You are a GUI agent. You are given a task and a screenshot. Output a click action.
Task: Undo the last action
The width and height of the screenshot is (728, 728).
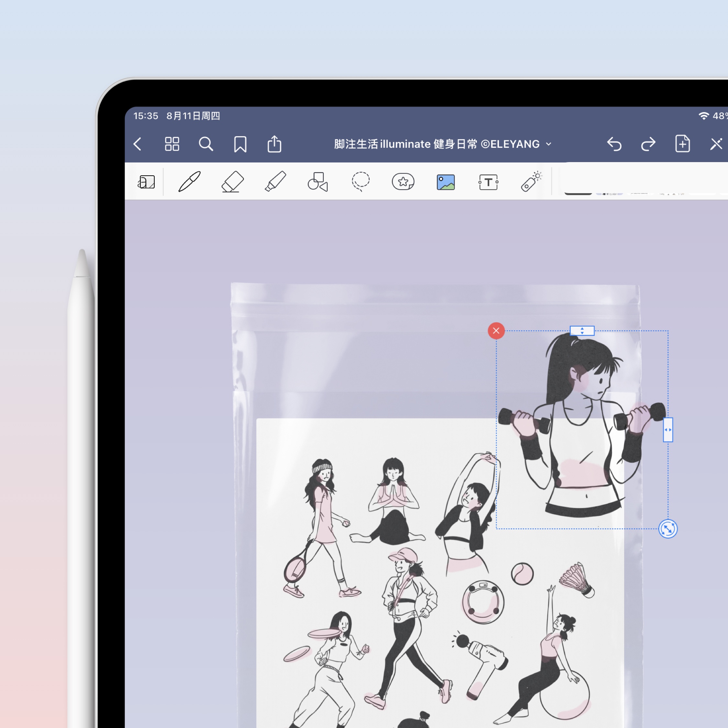[614, 144]
